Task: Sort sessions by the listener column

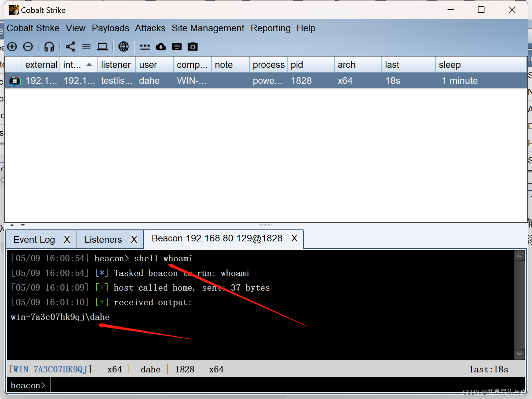Action: point(117,65)
